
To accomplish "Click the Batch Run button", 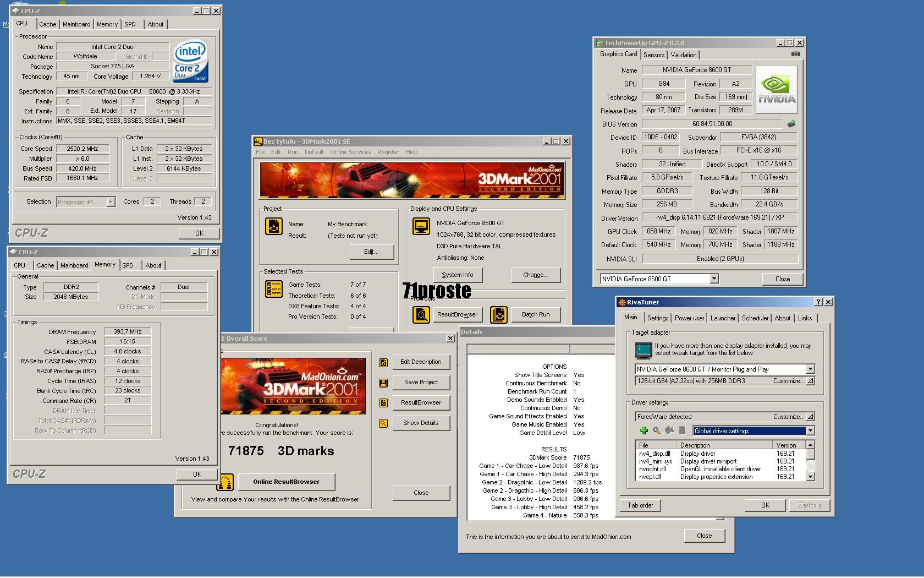I will click(536, 314).
